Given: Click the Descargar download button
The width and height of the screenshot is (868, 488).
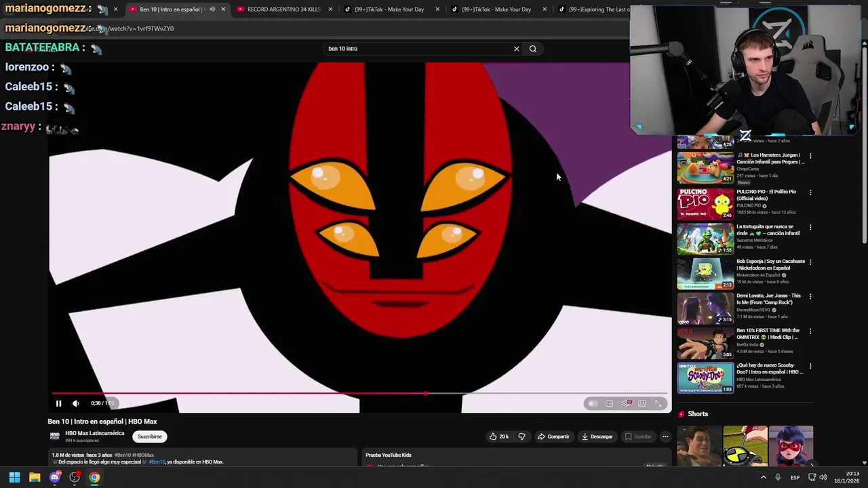Looking at the screenshot, I should pos(597,436).
